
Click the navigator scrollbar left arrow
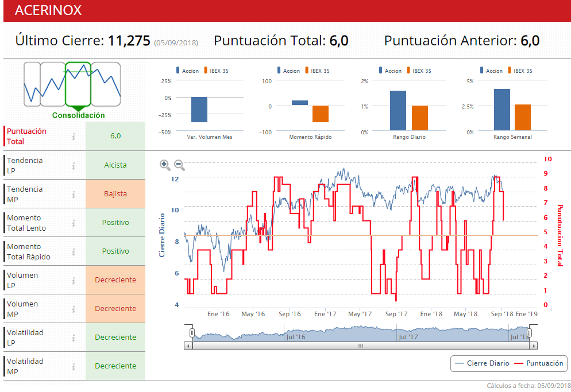(188, 346)
